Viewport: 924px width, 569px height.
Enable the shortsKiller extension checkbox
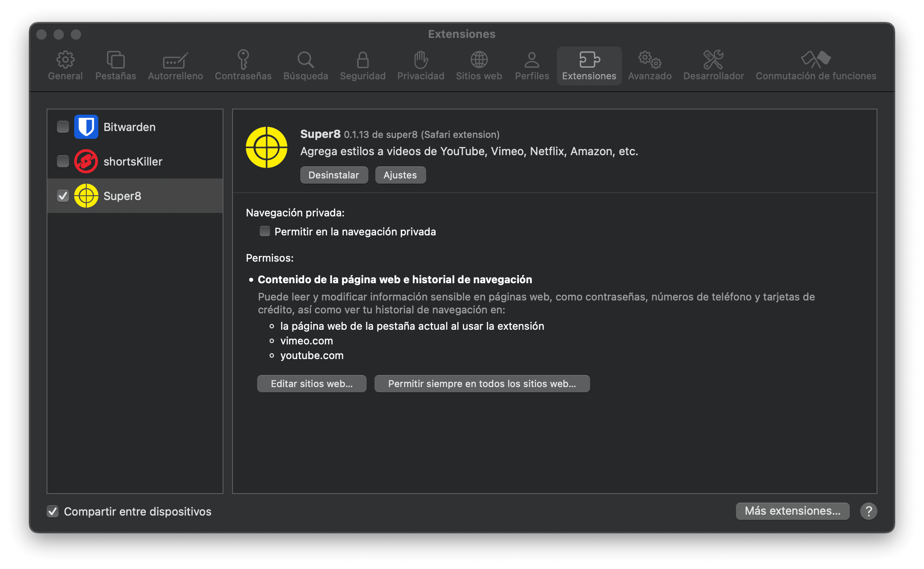tap(63, 161)
